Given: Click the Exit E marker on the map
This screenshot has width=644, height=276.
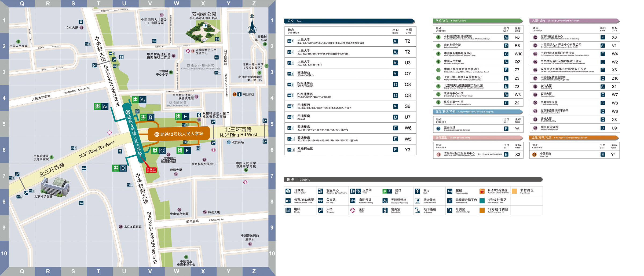Looking at the screenshot, I should click(x=182, y=116).
